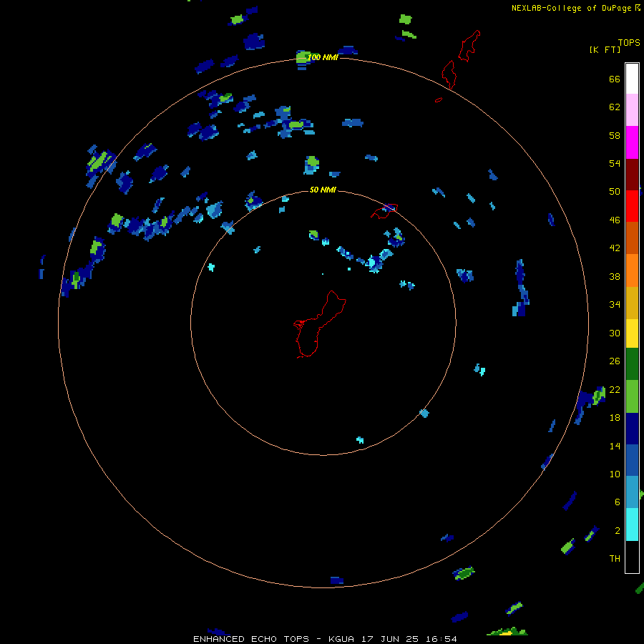Click the 'TOPS' legend heading
This screenshot has width=644, height=644.
(629, 43)
